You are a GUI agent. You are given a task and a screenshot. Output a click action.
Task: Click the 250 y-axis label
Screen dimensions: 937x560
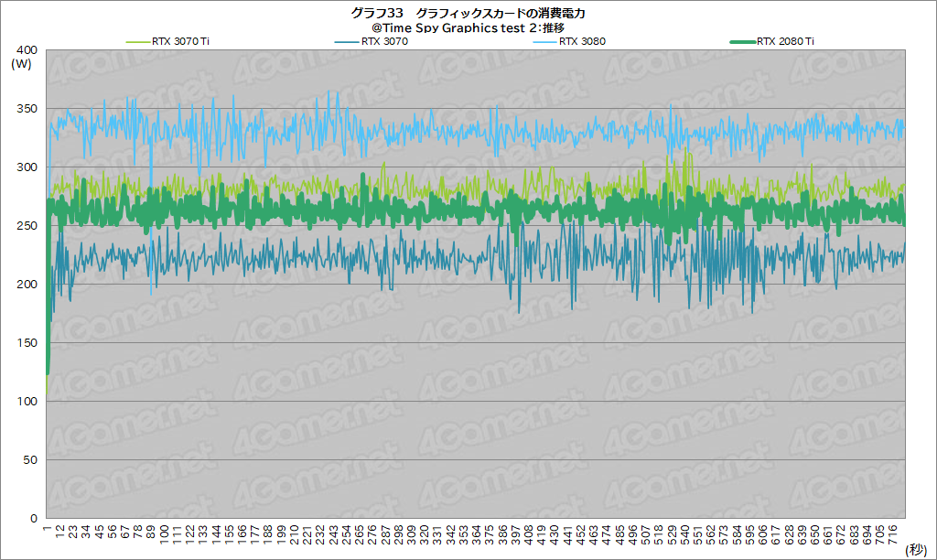click(x=27, y=226)
